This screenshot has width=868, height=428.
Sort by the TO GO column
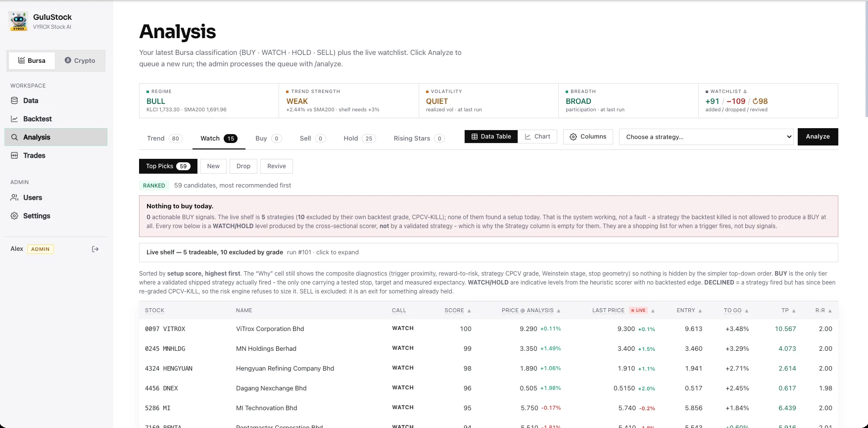click(x=736, y=310)
